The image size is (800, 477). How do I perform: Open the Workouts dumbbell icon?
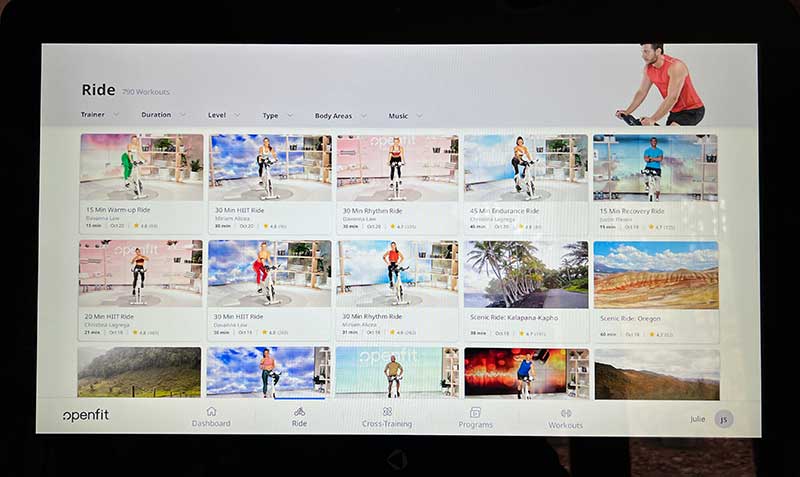[566, 413]
